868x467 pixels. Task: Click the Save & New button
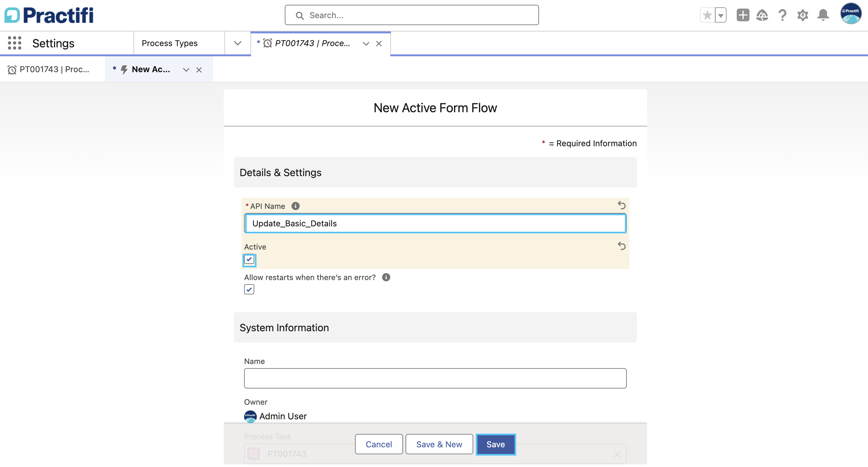point(439,444)
